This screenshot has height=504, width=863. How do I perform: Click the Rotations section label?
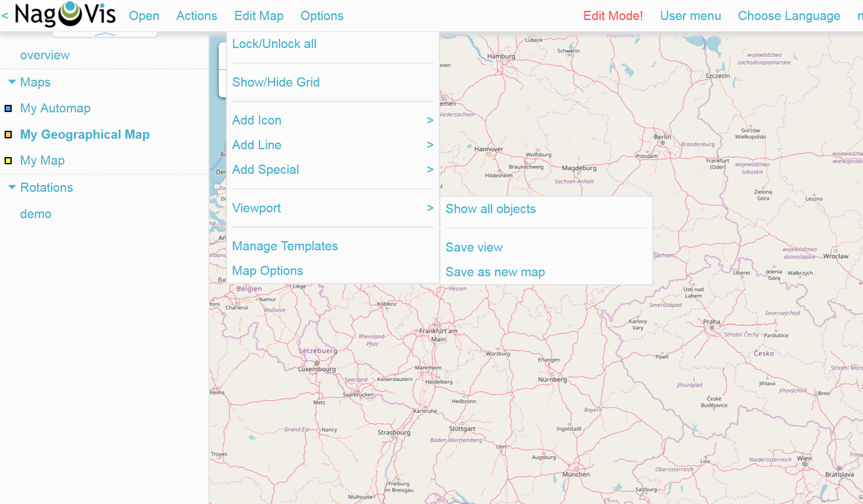(x=46, y=188)
